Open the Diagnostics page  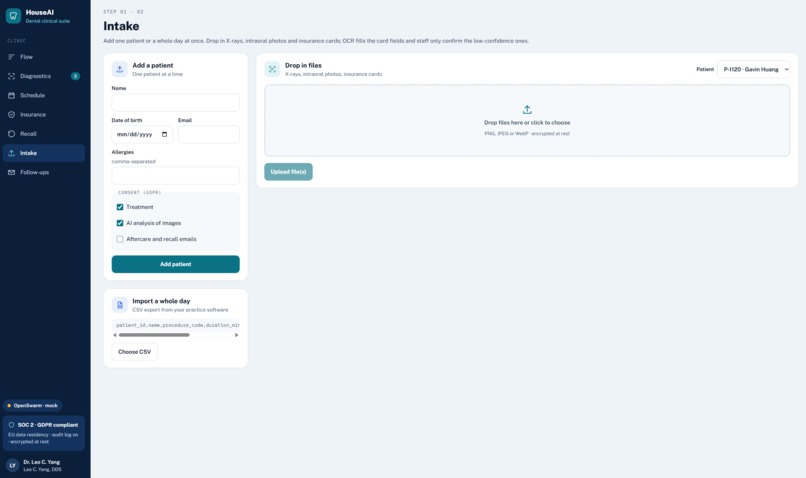tap(44, 76)
